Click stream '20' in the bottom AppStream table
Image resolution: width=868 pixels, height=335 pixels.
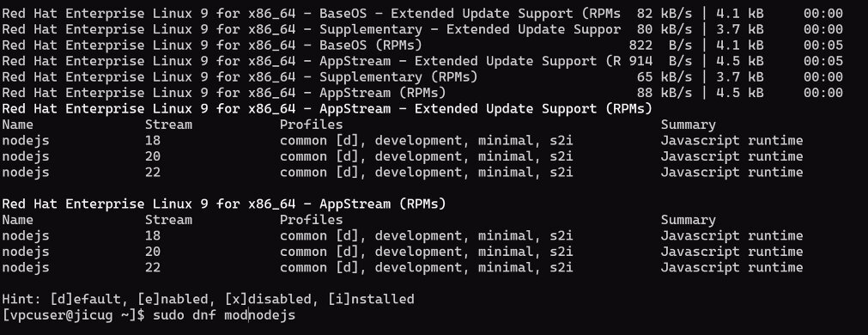point(153,252)
